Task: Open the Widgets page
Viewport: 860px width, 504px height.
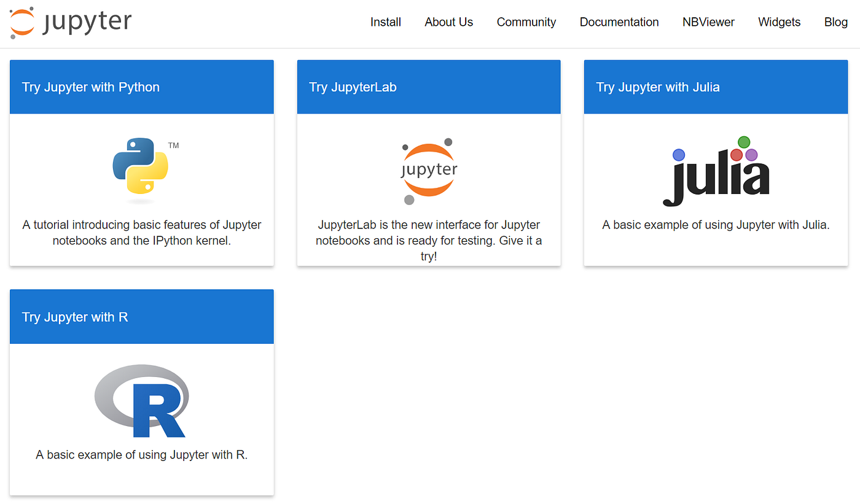Action: pos(779,22)
